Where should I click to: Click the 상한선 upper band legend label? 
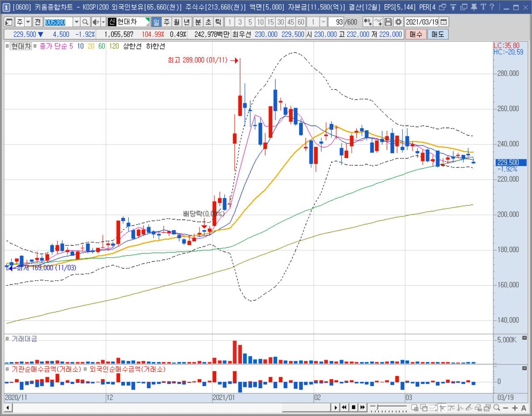click(132, 46)
